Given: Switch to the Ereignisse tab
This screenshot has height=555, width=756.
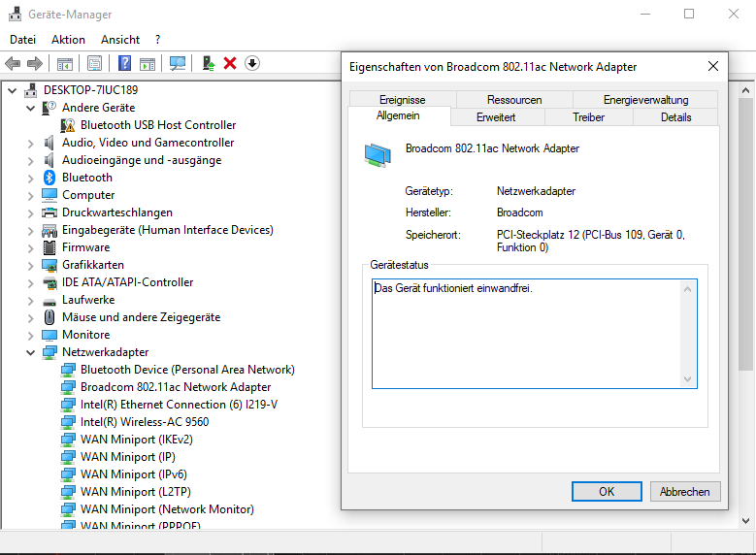Looking at the screenshot, I should pyautogui.click(x=402, y=100).
